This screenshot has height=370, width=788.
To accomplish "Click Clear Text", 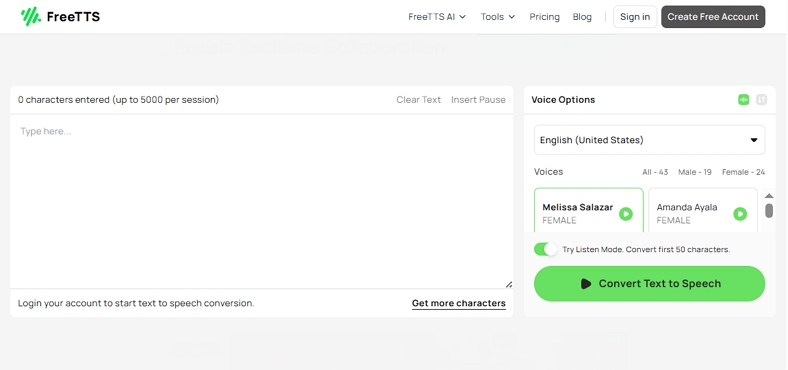I will pyautogui.click(x=418, y=100).
